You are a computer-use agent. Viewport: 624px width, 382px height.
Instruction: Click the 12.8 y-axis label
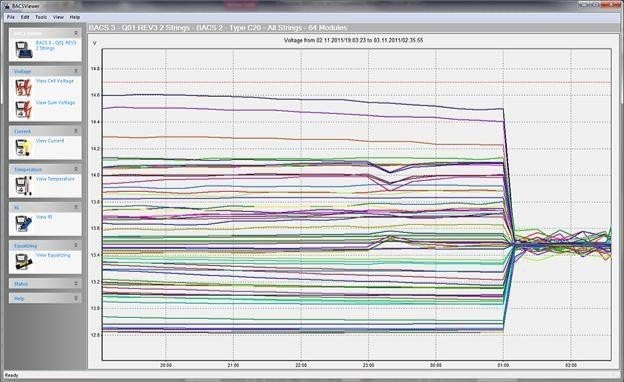coord(95,335)
